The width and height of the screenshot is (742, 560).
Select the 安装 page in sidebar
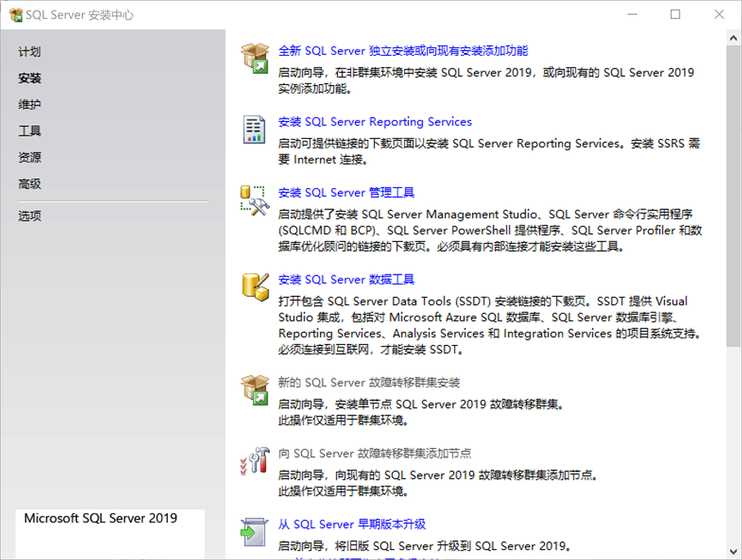[x=29, y=78]
